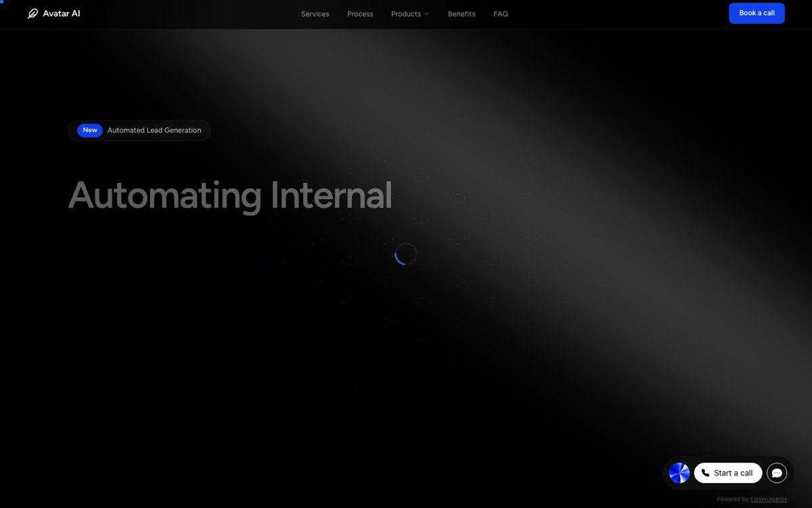Viewport: 812px width, 508px height.
Task: Click the Book a call button
Action: click(x=757, y=13)
